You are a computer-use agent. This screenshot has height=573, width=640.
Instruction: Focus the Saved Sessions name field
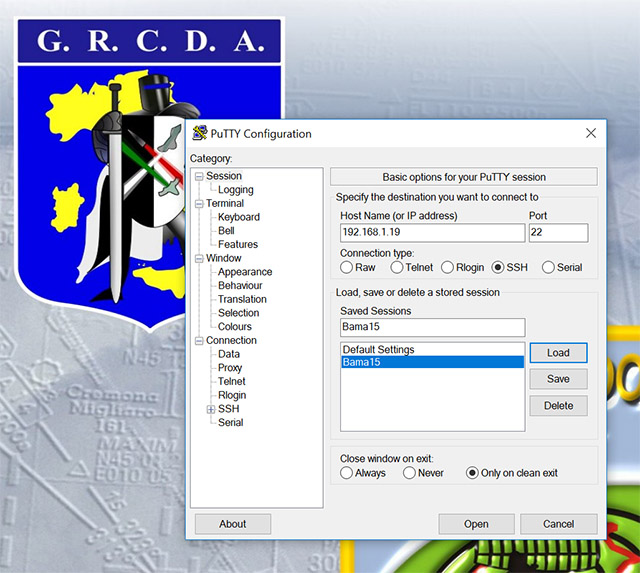[433, 327]
